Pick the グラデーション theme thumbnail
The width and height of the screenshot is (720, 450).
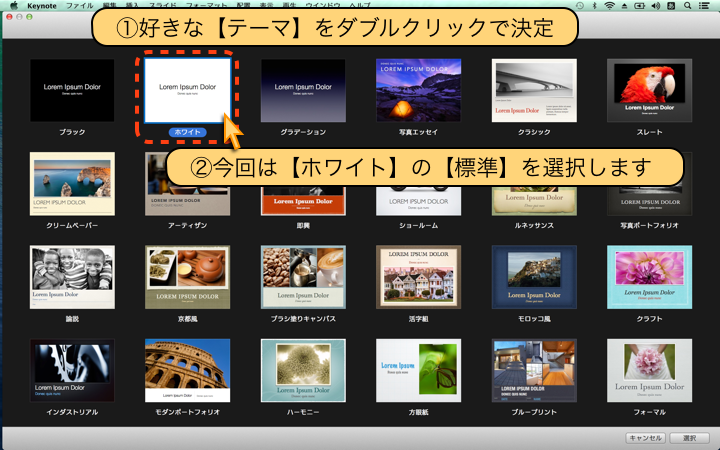pos(303,90)
